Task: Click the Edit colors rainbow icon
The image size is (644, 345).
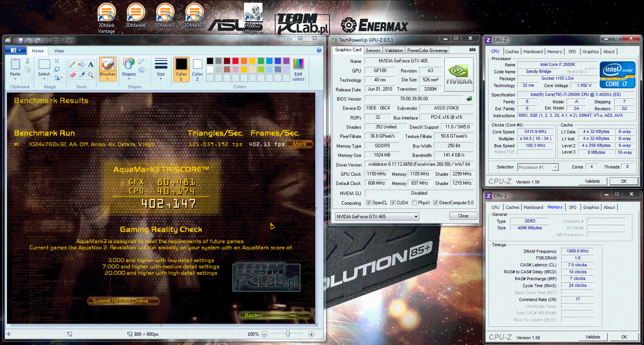Action: point(298,64)
